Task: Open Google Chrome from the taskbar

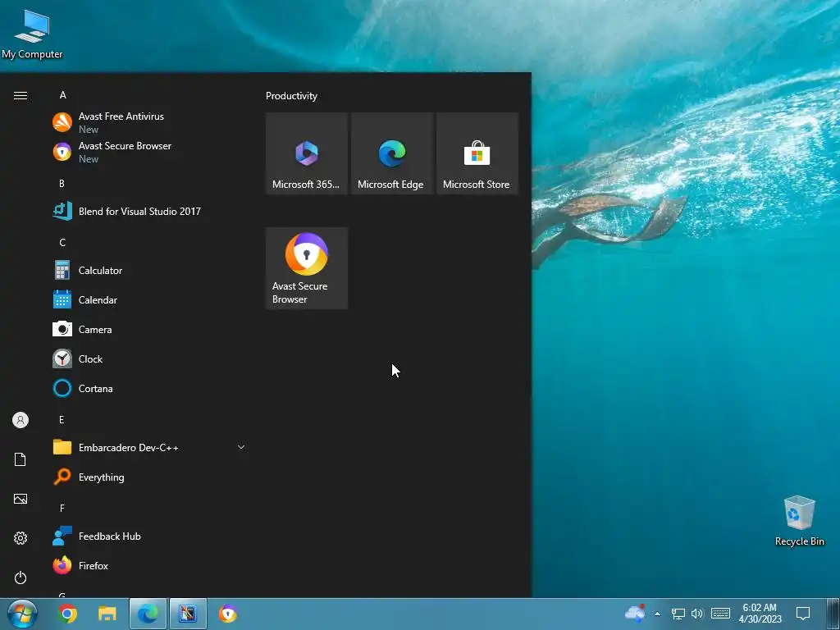Action: pyautogui.click(x=67, y=614)
